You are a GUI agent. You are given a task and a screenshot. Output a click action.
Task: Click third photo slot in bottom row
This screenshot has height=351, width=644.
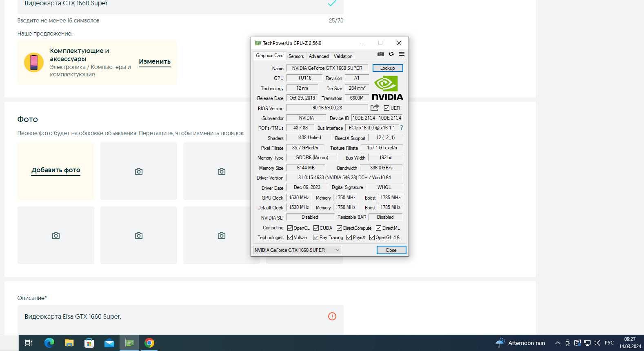(222, 235)
